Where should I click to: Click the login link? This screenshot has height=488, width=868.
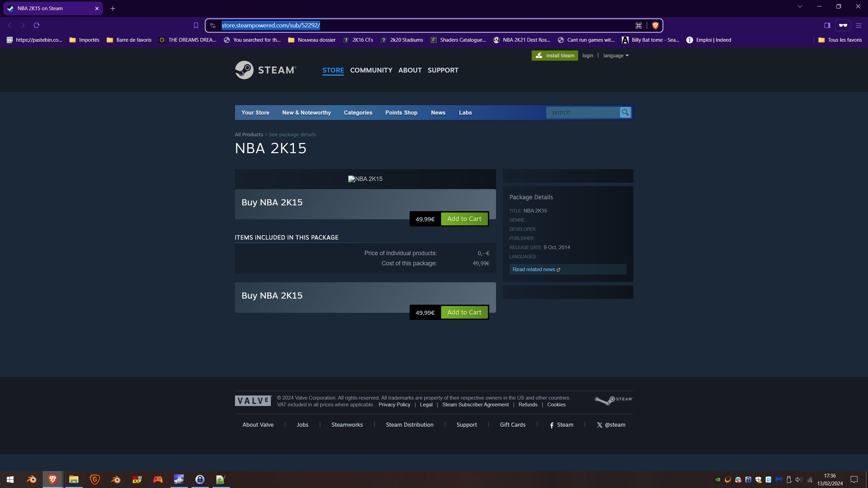pos(588,56)
